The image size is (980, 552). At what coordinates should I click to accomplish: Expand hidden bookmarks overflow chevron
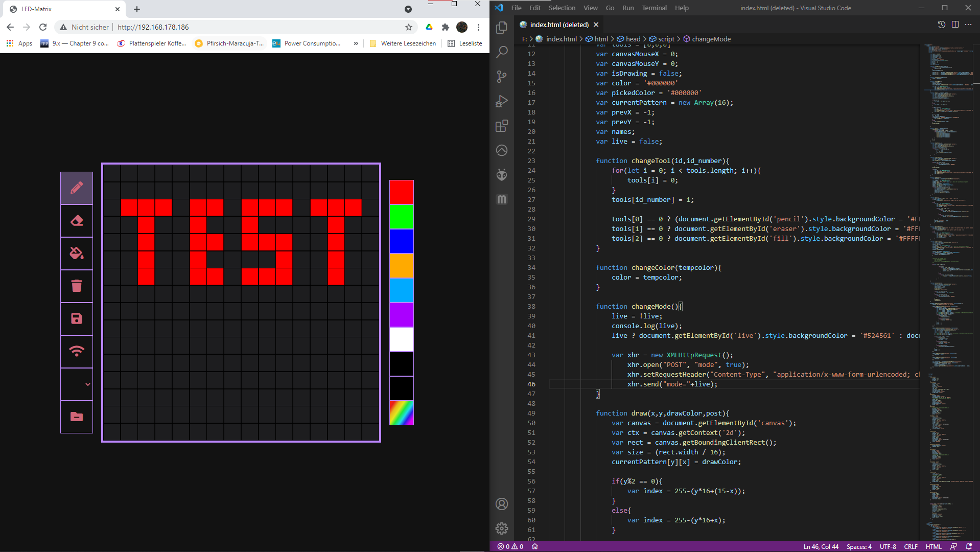(356, 43)
